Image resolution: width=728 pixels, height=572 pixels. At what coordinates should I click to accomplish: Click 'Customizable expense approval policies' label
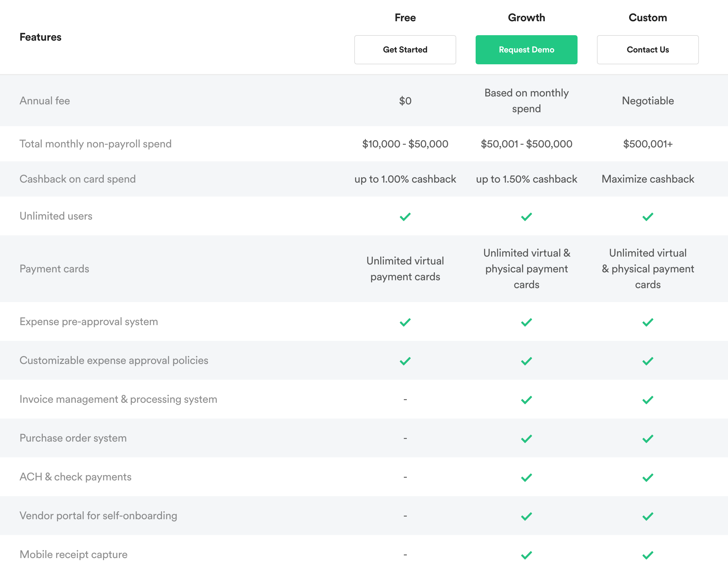coord(114,360)
